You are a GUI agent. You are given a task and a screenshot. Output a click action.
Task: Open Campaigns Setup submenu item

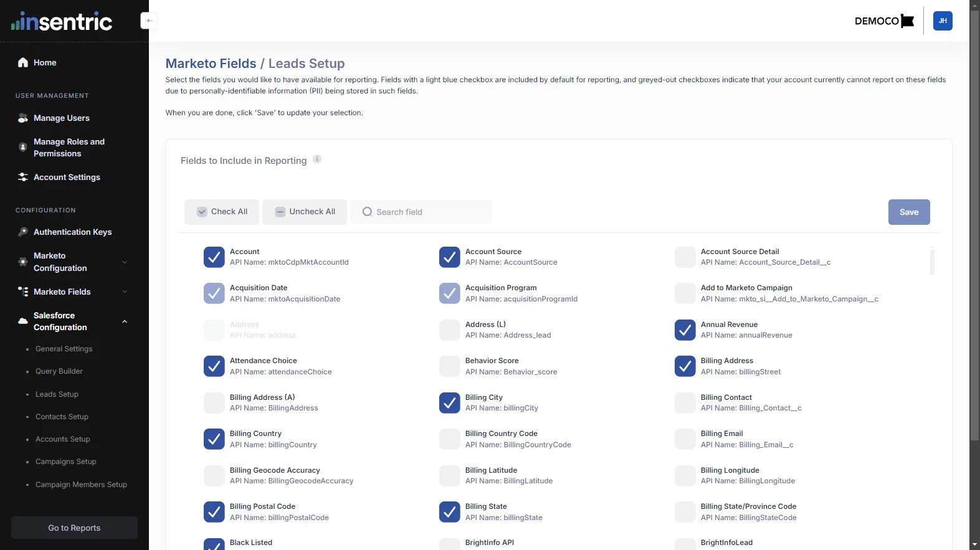pos(66,462)
